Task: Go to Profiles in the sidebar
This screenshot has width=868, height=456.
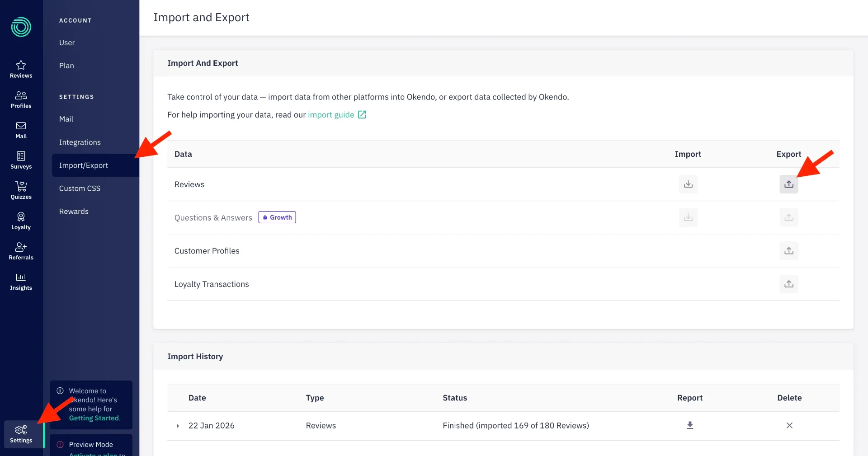Action: click(21, 99)
